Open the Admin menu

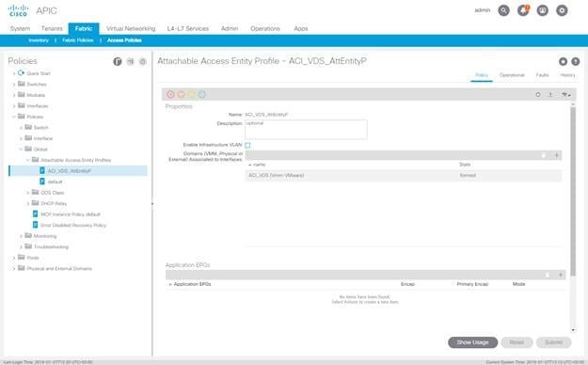tap(230, 28)
